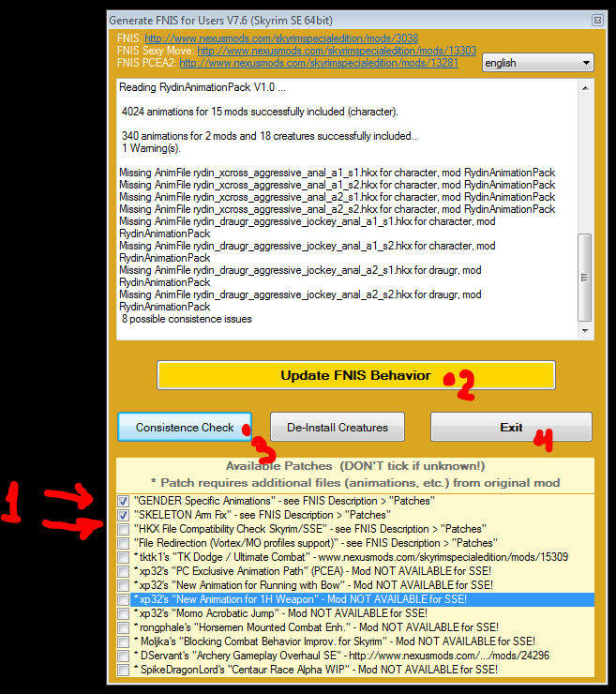Click 'Reading RydinAnimationPack V1.0' line
This screenshot has width=616, height=694.
click(x=203, y=87)
